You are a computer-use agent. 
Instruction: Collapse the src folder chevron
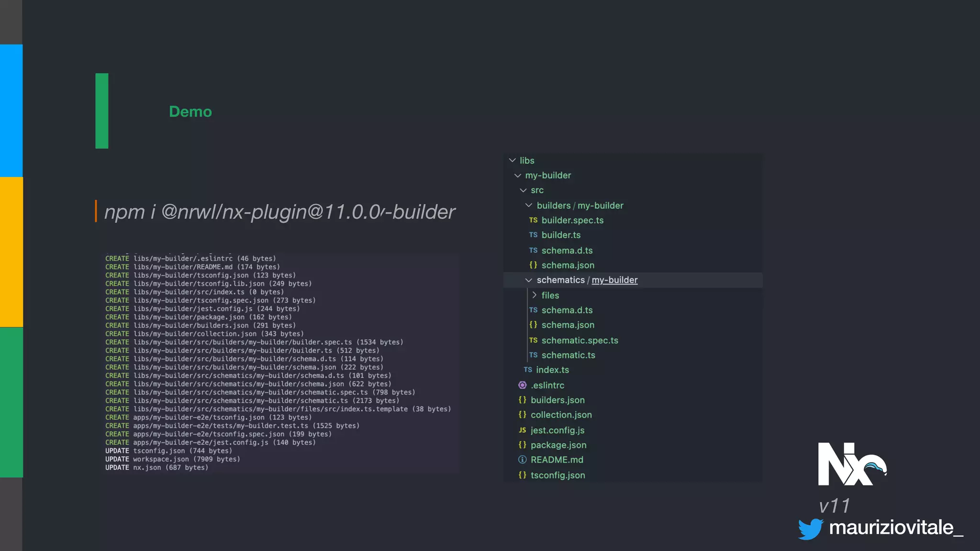coord(523,190)
